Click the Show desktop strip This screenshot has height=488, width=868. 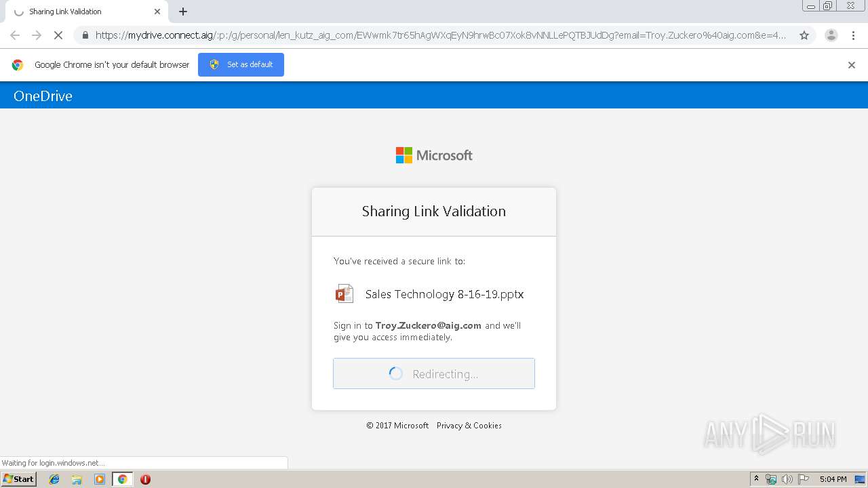pos(861,479)
